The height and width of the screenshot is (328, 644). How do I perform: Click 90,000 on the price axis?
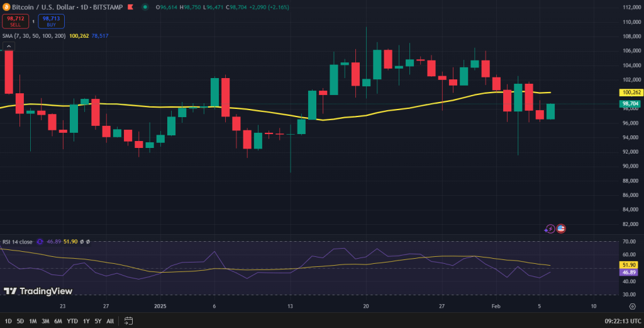(x=630, y=166)
